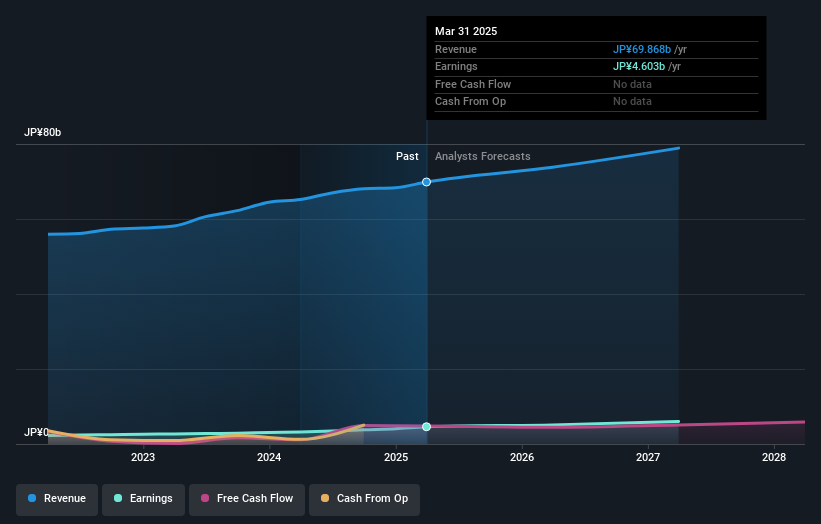Select the earnings data point marker on the teal line
The image size is (821, 524).
point(427,427)
